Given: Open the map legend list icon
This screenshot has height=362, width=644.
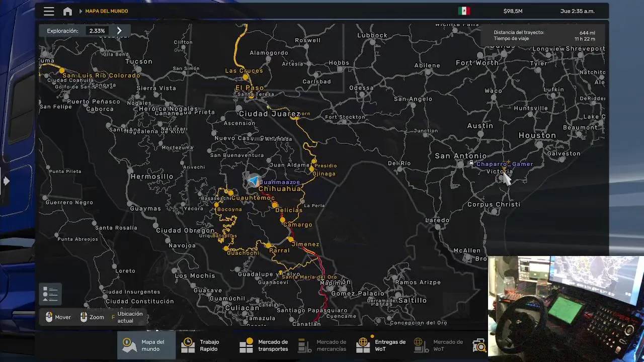Looking at the screenshot, I should 50,294.
